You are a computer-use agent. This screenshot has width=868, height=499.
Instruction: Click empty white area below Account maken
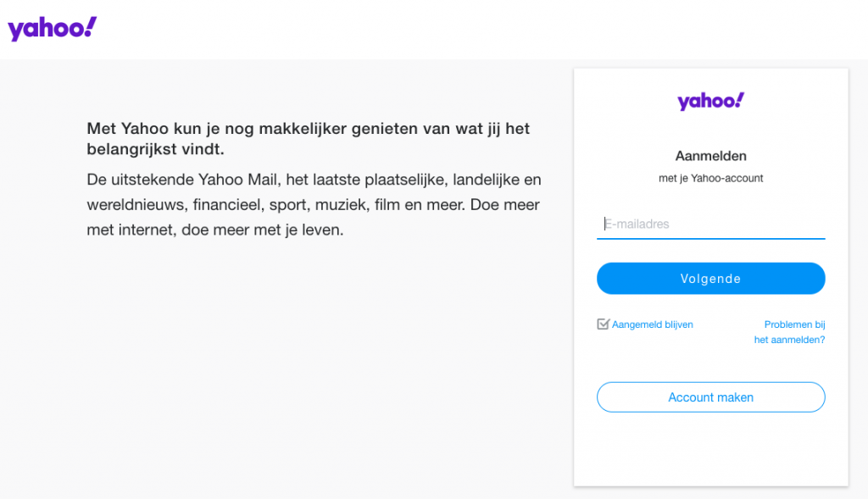pyautogui.click(x=711, y=449)
